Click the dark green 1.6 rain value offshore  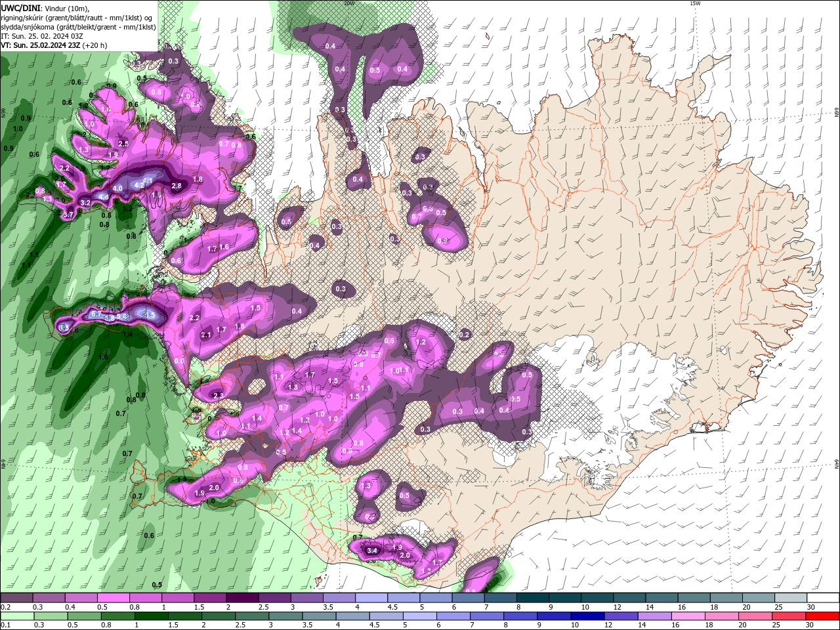(x=103, y=357)
